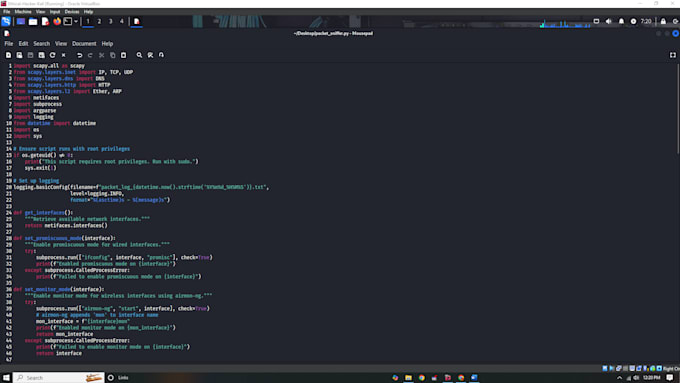Image resolution: width=680 pixels, height=383 pixels.
Task: Open the Mousepad File menu
Action: 9,44
